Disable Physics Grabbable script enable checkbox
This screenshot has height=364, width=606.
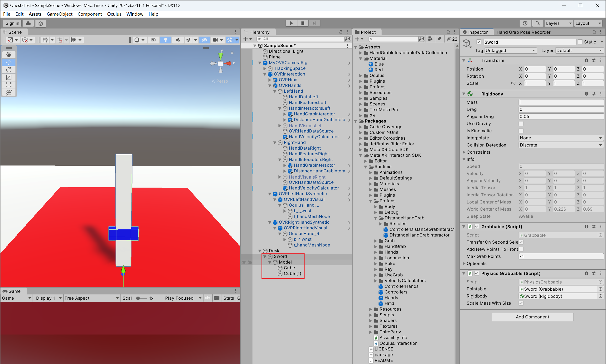pyautogui.click(x=477, y=273)
